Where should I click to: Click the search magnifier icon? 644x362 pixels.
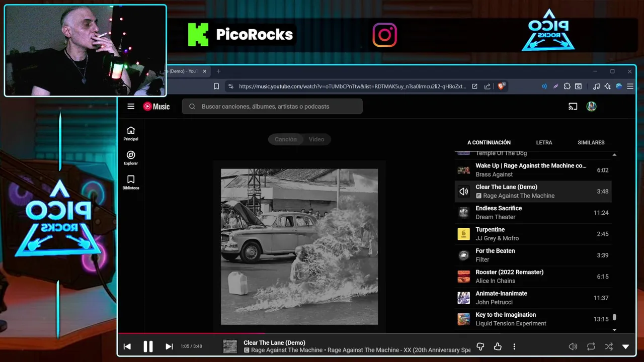click(x=192, y=107)
